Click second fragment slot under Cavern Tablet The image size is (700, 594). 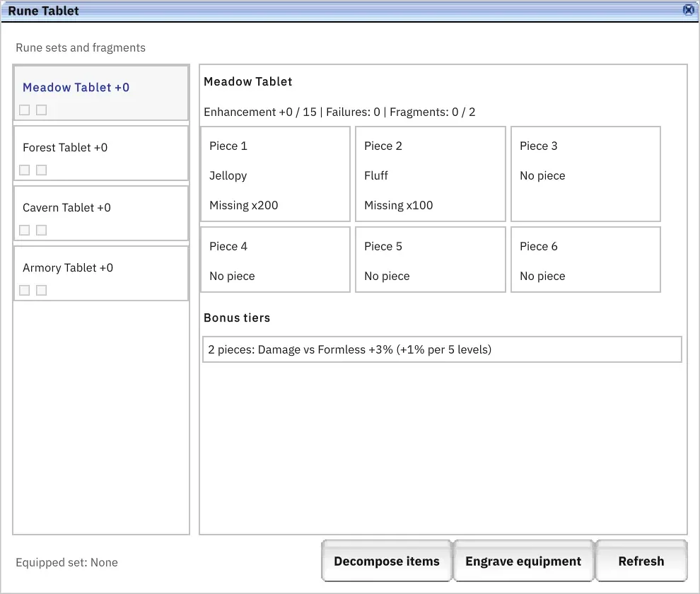click(42, 230)
